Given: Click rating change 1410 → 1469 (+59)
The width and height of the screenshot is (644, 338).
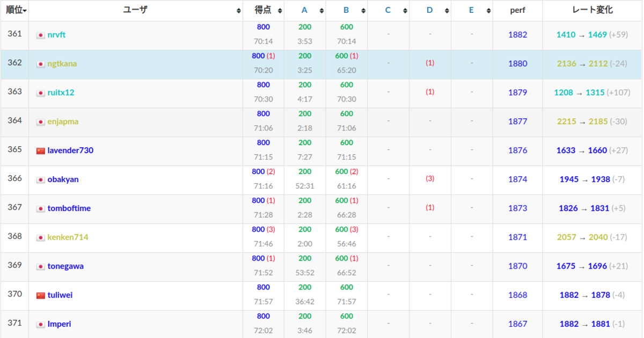Looking at the screenshot, I should 592,35.
